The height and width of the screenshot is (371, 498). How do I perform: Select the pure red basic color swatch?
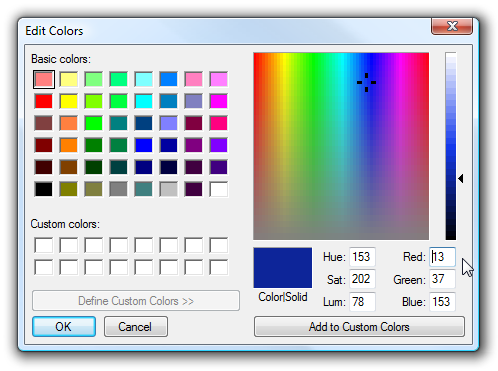(44, 101)
